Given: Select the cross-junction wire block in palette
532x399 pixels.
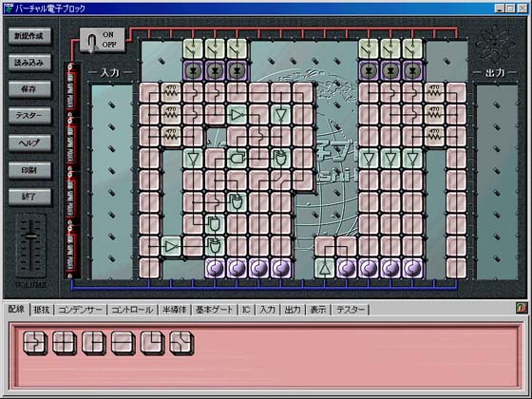Looking at the screenshot, I should pos(65,343).
